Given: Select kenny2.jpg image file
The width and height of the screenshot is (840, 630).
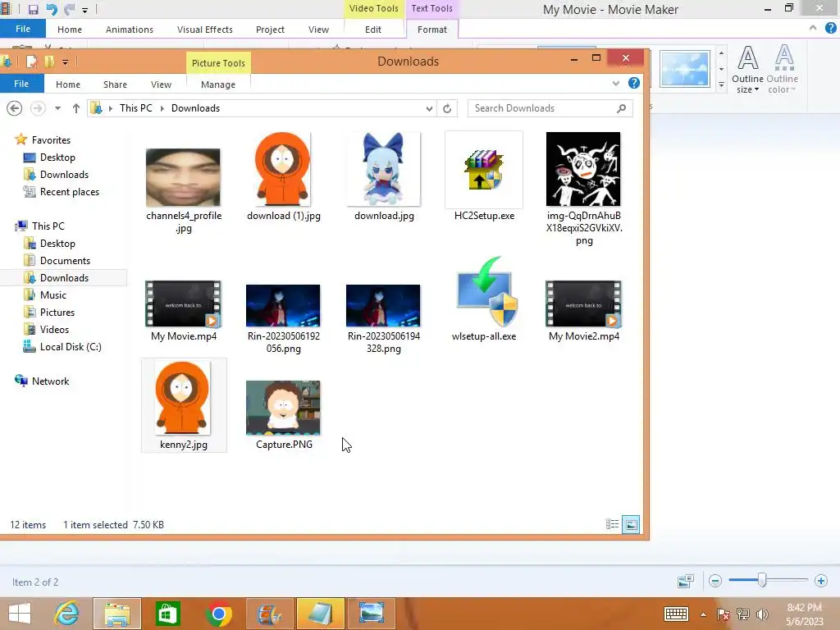Looking at the screenshot, I should coord(184,405).
